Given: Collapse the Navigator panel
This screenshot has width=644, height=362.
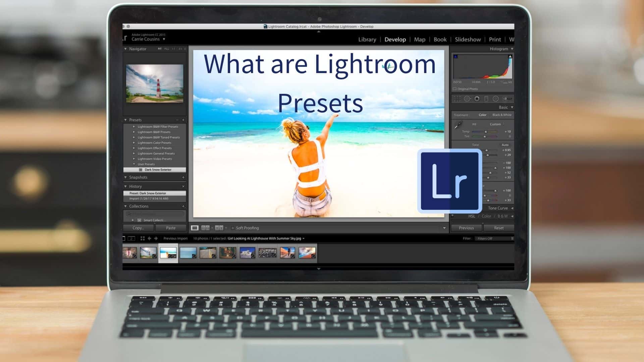Looking at the screenshot, I should 125,49.
